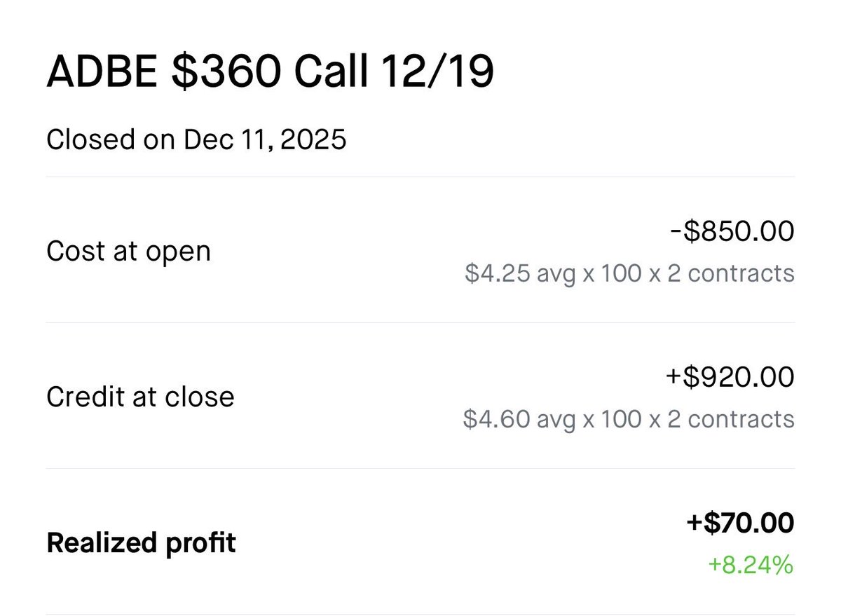Image resolution: width=841 pixels, height=616 pixels.
Task: Select the +$920.00 credit amount
Action: [730, 376]
